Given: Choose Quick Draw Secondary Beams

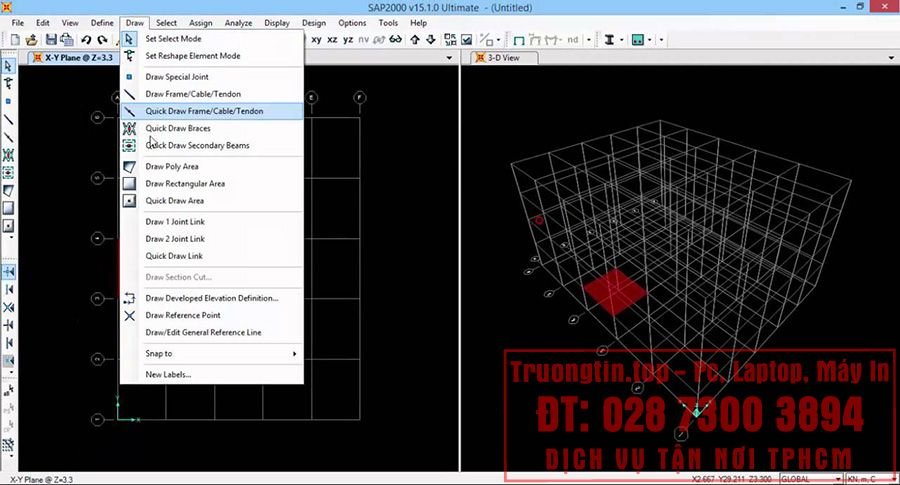Looking at the screenshot, I should 197,146.
